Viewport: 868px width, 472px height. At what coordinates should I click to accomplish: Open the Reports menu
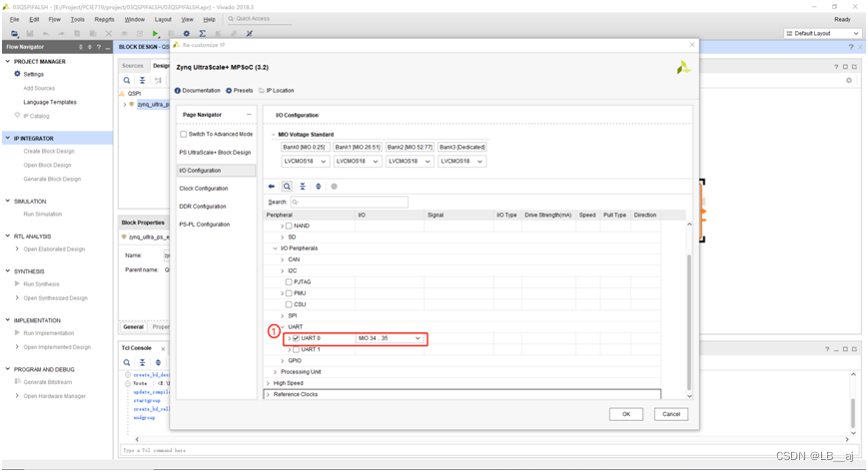point(104,19)
